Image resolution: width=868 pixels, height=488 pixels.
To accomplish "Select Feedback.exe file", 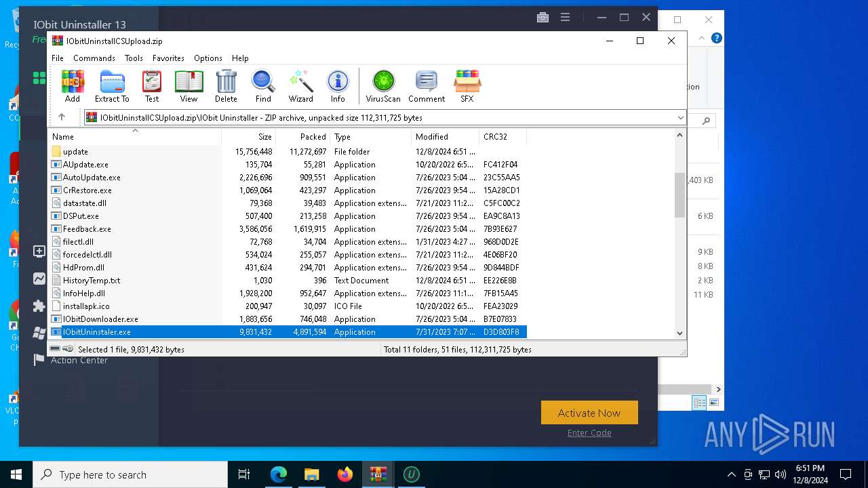I will (x=288, y=229).
